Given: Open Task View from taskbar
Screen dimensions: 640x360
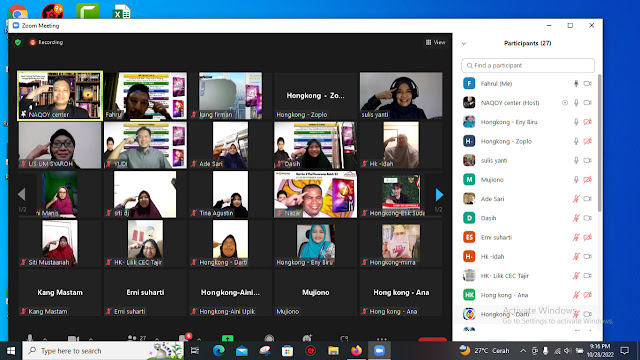Looking at the screenshot, I should (x=195, y=351).
